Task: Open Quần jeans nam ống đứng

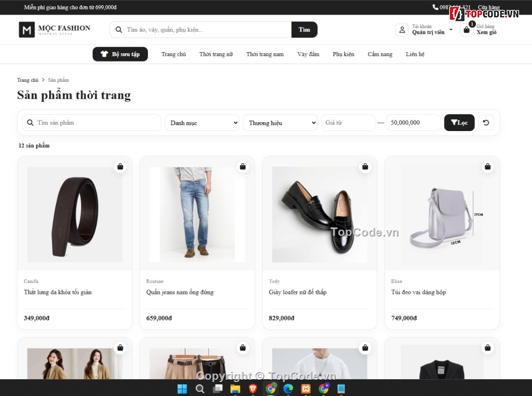Action: 180,292
